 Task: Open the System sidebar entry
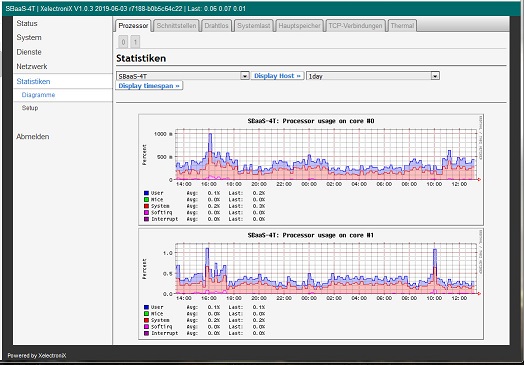(x=29, y=38)
